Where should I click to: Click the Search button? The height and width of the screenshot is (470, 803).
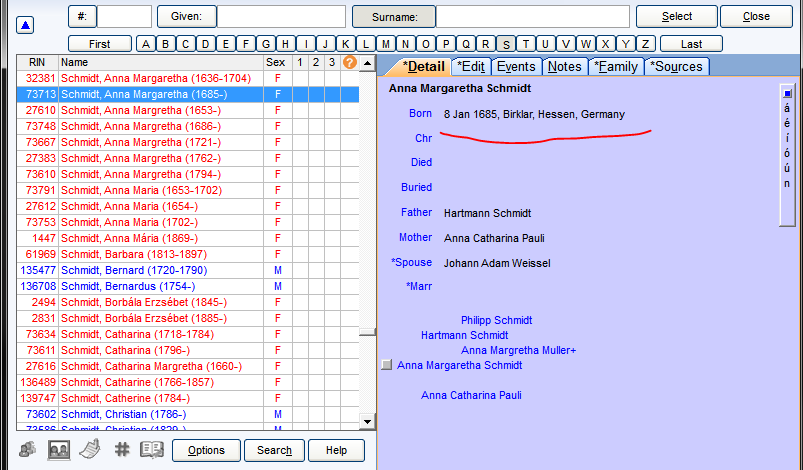(x=274, y=450)
